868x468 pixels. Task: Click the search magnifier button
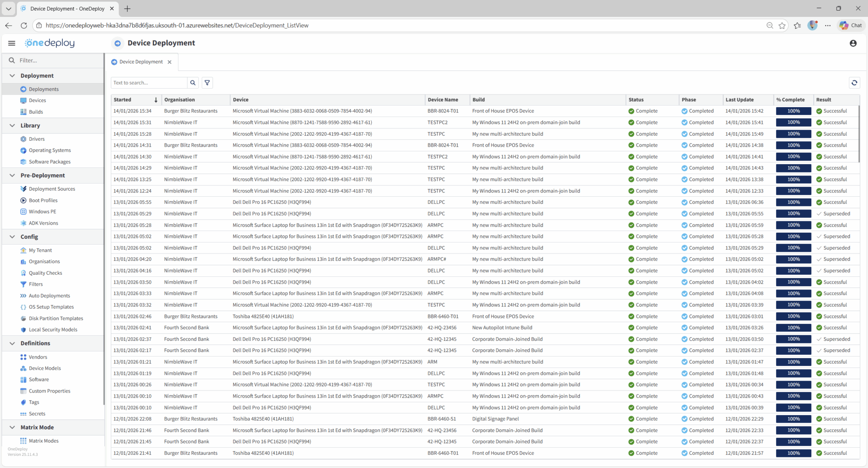pos(193,83)
